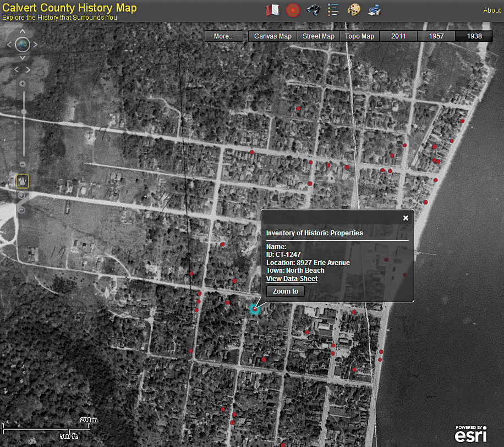504x447 pixels.
Task: Click the red target locate icon
Action: (293, 10)
